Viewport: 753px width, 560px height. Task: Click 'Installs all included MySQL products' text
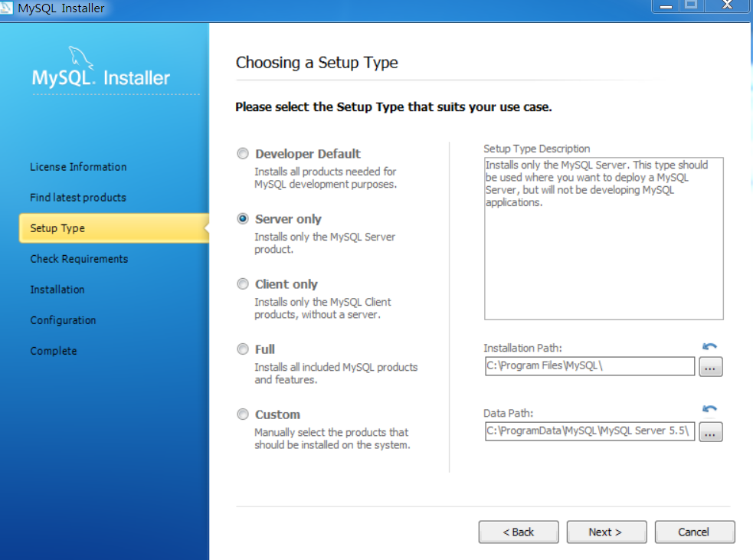[x=336, y=373]
